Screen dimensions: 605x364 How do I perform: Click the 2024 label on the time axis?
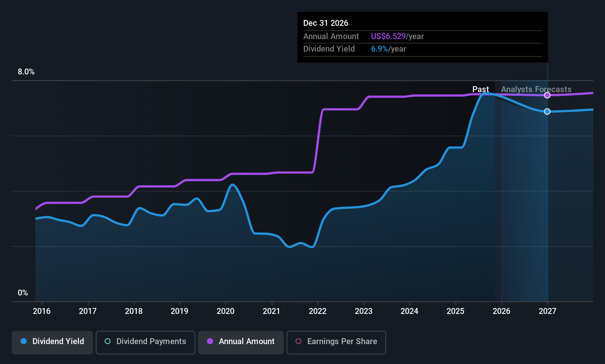pos(409,311)
